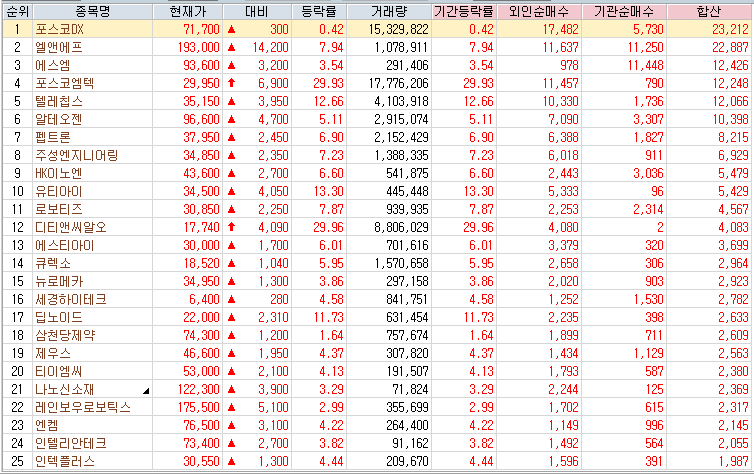Click 포스코엠텍 upper-limit arrow icon
Image resolution: width=754 pixels, height=474 pixels.
(x=232, y=83)
